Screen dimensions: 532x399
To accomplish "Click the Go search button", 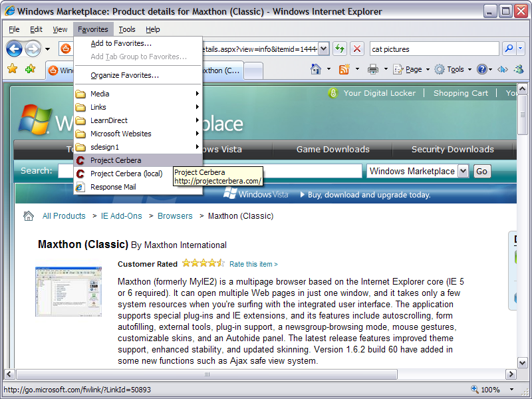I will 481,171.
